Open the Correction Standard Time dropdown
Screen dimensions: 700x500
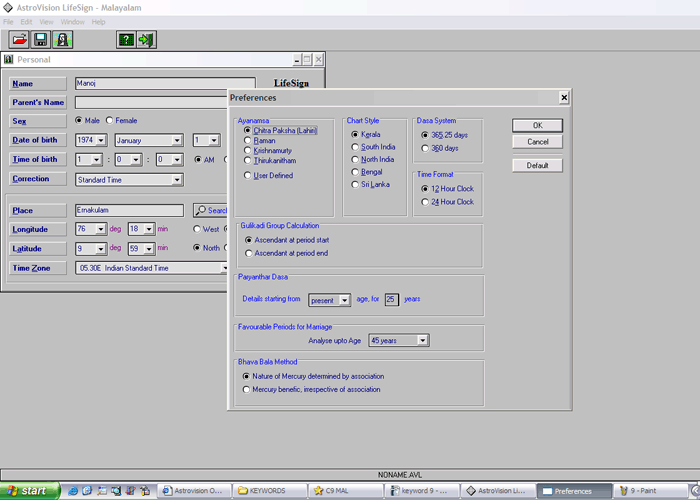click(x=177, y=179)
